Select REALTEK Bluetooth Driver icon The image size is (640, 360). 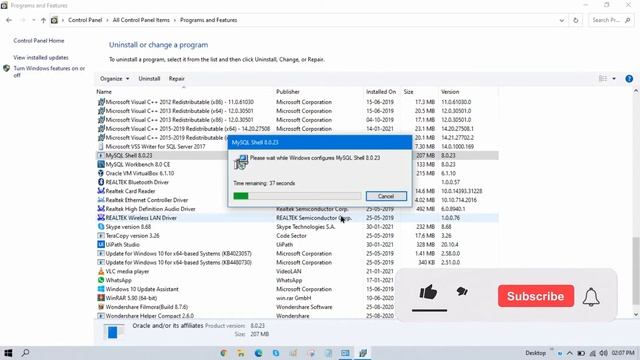(x=101, y=182)
